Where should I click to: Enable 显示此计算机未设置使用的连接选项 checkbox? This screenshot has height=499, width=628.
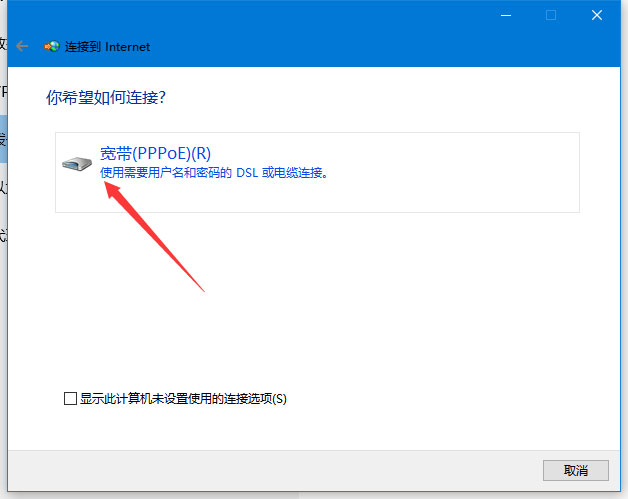tap(70, 398)
